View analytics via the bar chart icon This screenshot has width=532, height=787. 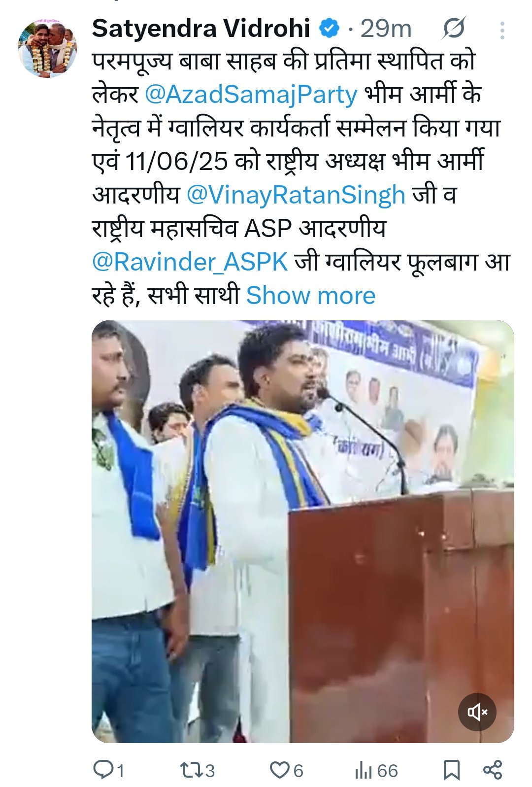coord(363,770)
